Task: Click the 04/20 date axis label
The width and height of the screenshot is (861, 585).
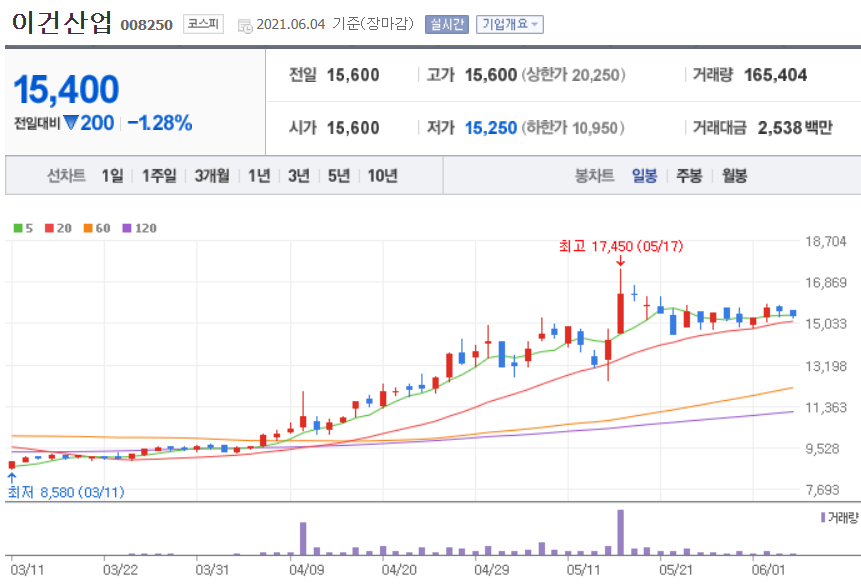Action: click(399, 570)
